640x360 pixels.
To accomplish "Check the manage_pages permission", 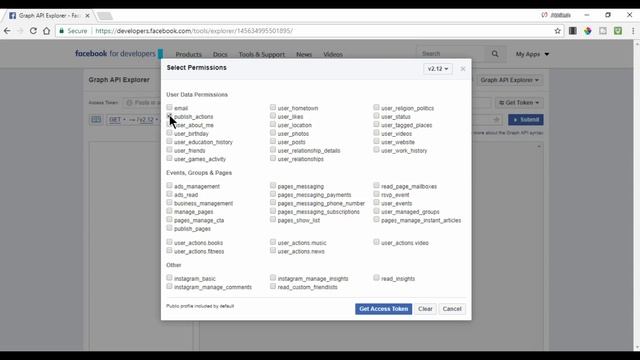I will pos(169,211).
